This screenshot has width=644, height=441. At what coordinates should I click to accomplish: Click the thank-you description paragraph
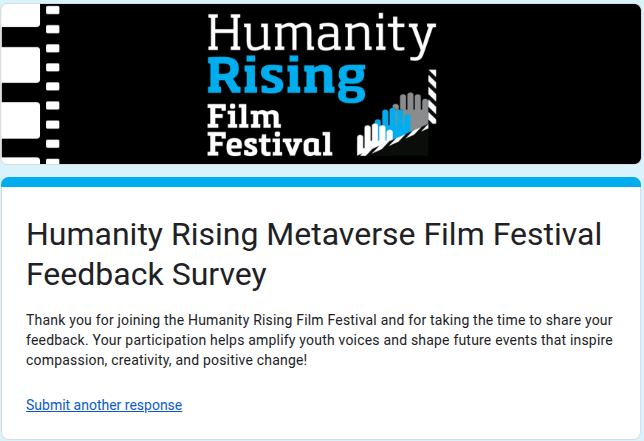(320, 340)
